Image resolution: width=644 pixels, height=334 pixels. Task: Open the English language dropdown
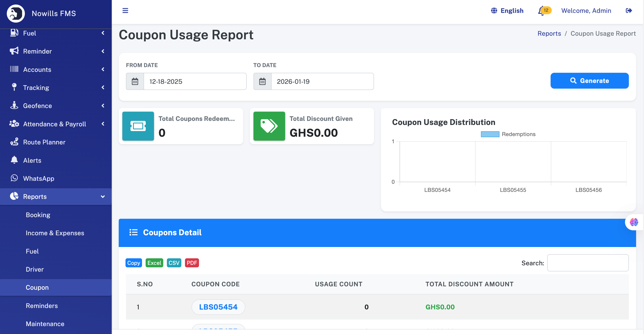pos(507,10)
